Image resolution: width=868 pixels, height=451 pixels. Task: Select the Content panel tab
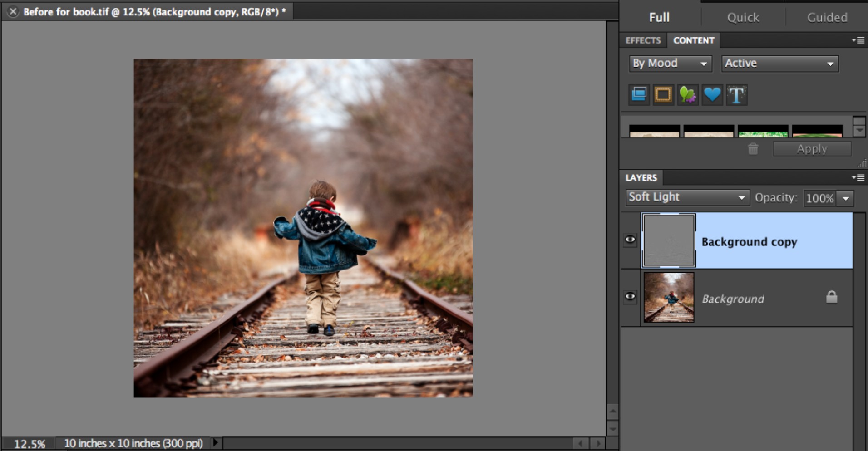694,40
